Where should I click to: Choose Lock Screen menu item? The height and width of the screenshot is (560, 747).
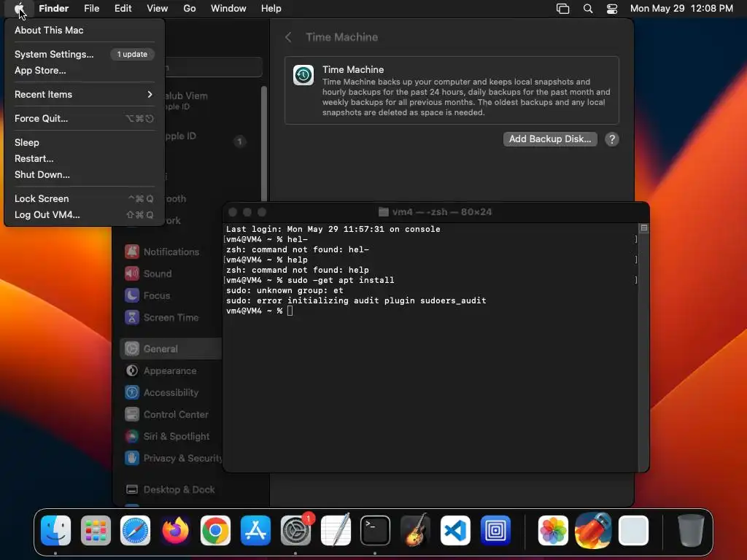click(x=84, y=198)
